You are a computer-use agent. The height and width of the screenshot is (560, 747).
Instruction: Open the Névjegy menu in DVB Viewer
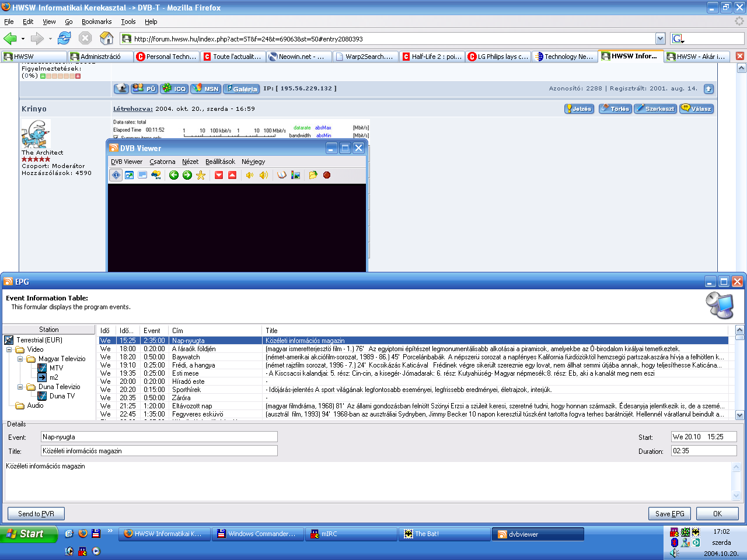coord(253,162)
